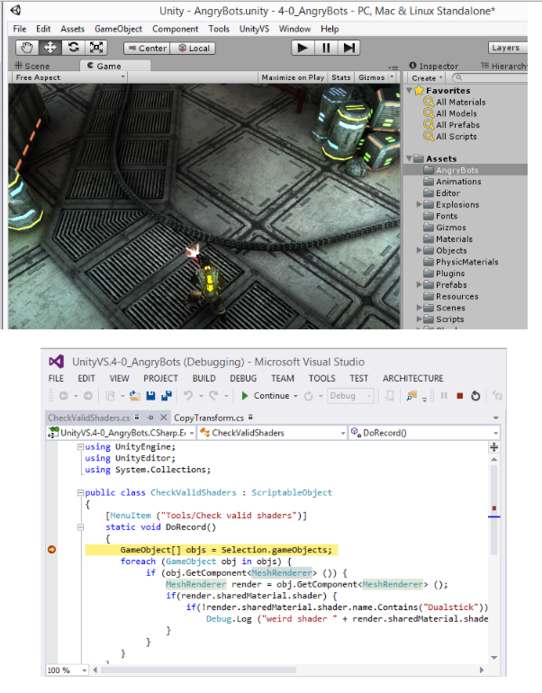Image resolution: width=542 pixels, height=693 pixels.
Task: Expand the Prefabs folder
Action: point(419,285)
